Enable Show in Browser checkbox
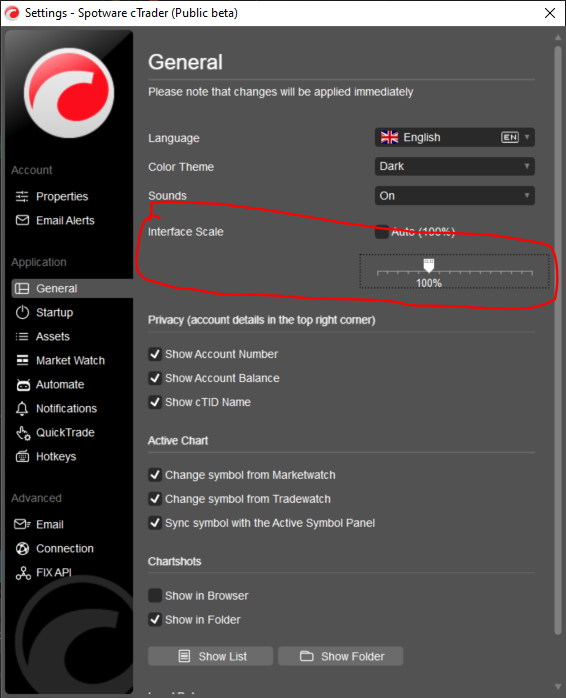Screen dimensions: 566x698 tap(155, 596)
